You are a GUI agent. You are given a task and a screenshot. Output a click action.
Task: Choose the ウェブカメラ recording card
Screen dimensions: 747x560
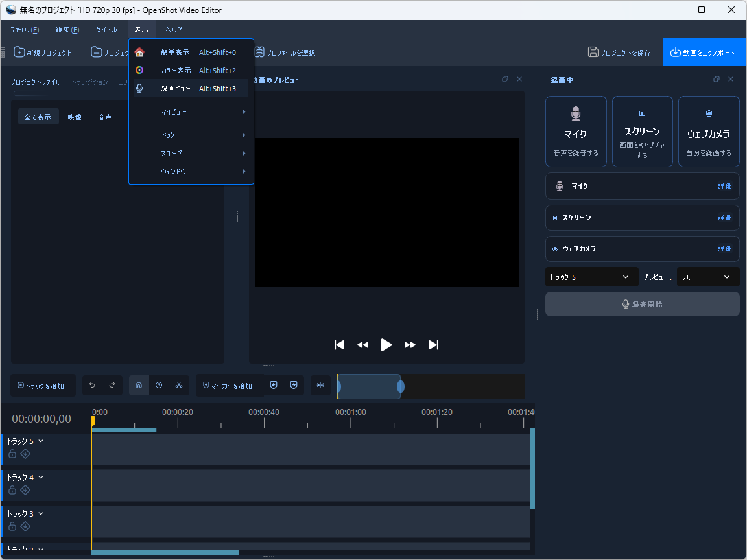pos(709,132)
